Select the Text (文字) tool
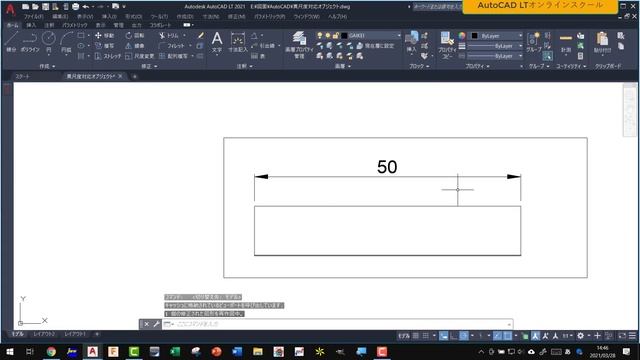640x360 pixels. point(217,42)
